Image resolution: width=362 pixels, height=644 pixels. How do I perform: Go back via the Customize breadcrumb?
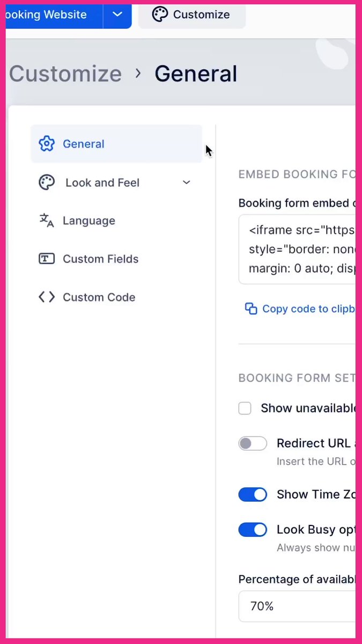pyautogui.click(x=65, y=74)
